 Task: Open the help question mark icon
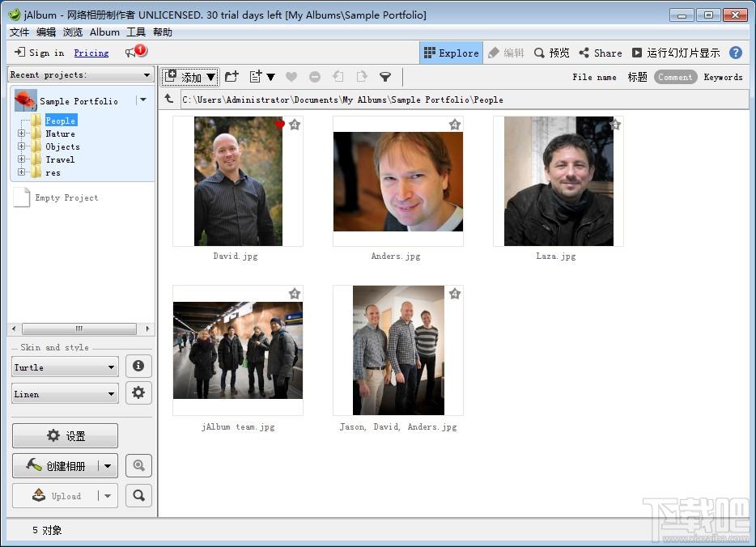736,53
